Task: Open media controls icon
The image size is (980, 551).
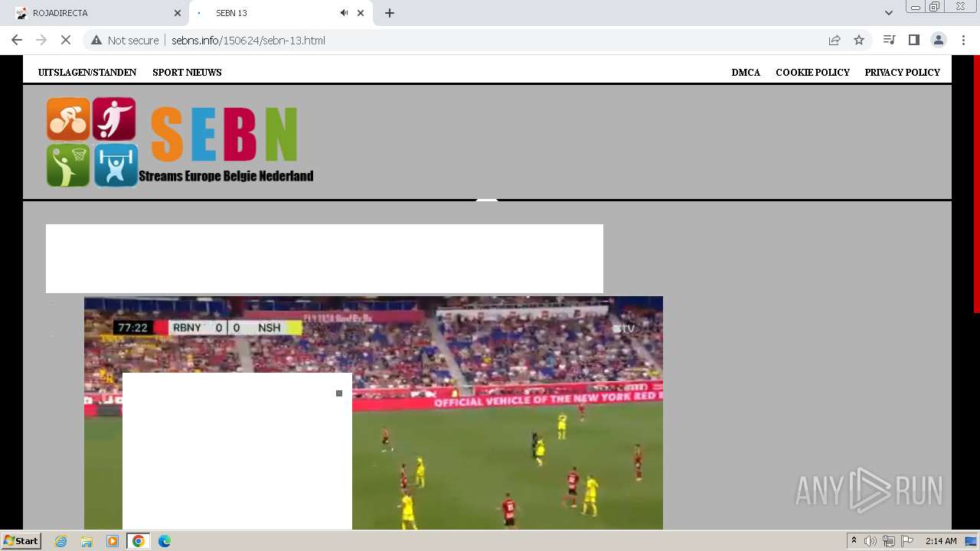Action: click(889, 40)
